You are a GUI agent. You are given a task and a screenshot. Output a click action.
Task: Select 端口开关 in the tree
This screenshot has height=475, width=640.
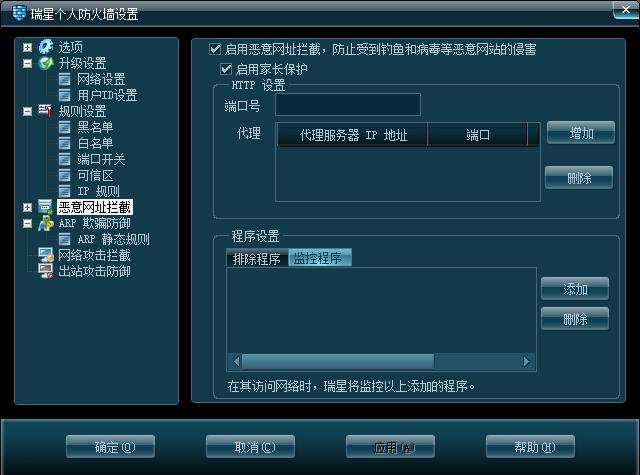(x=101, y=159)
